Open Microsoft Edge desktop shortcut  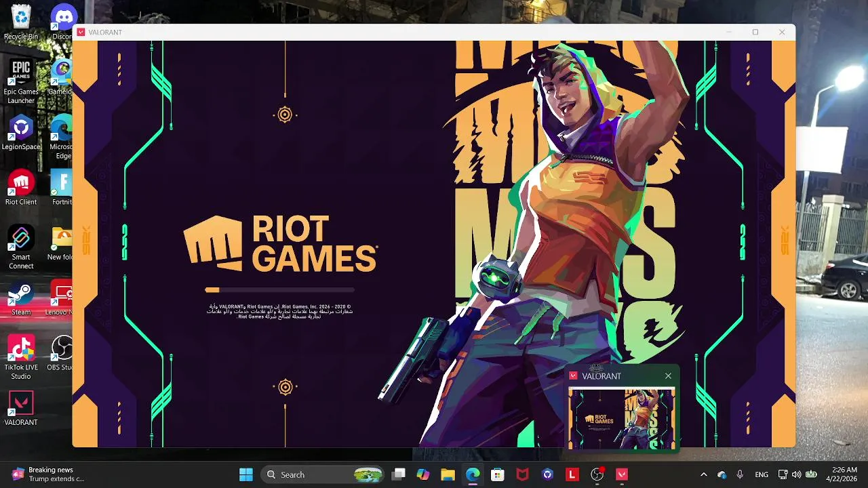tap(62, 137)
